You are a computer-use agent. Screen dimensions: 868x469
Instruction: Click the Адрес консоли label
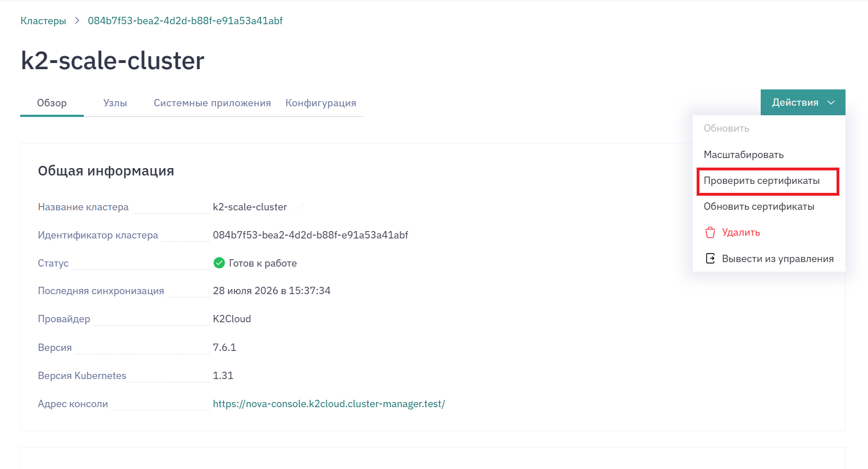[73, 404]
